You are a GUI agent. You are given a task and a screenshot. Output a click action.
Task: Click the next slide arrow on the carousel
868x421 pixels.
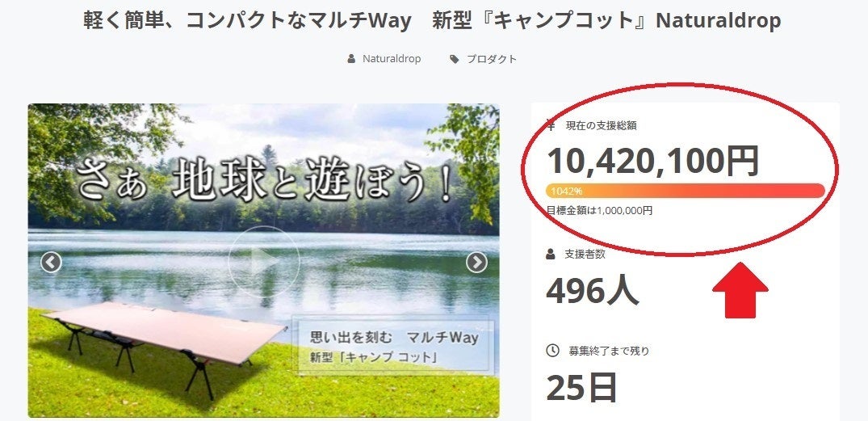(x=476, y=263)
